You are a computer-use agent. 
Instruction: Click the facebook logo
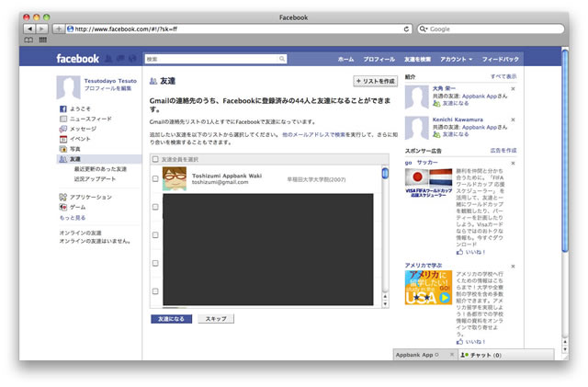pyautogui.click(x=77, y=59)
